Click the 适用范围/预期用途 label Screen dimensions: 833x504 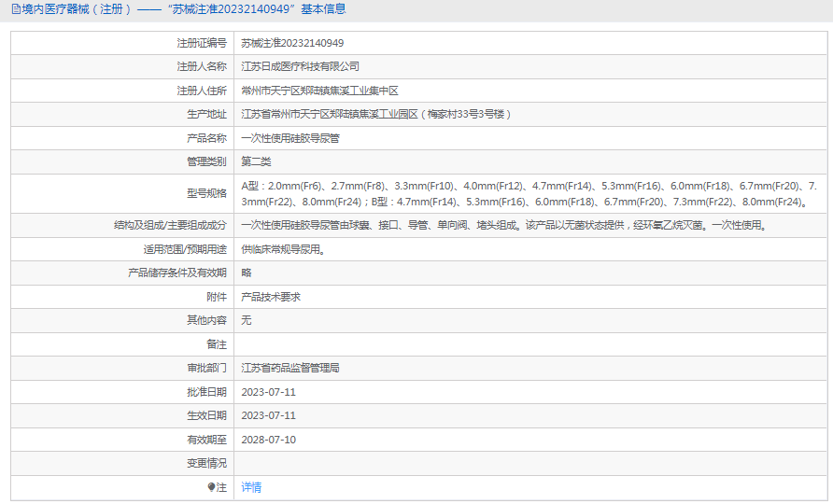[185, 249]
